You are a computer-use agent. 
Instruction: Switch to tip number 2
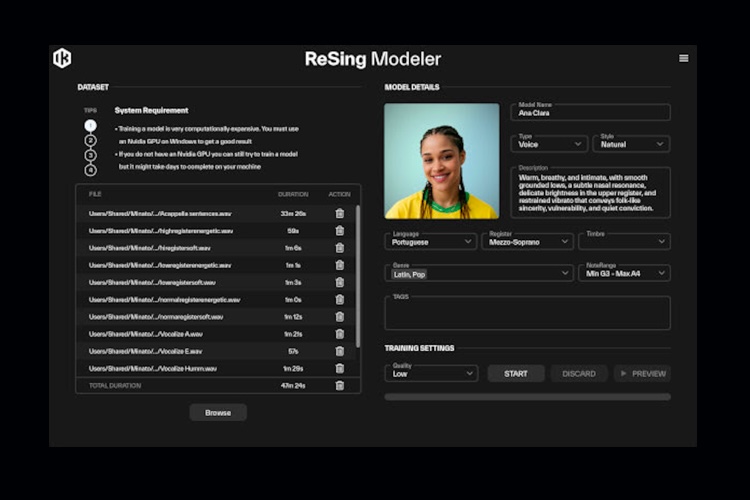pos(90,140)
